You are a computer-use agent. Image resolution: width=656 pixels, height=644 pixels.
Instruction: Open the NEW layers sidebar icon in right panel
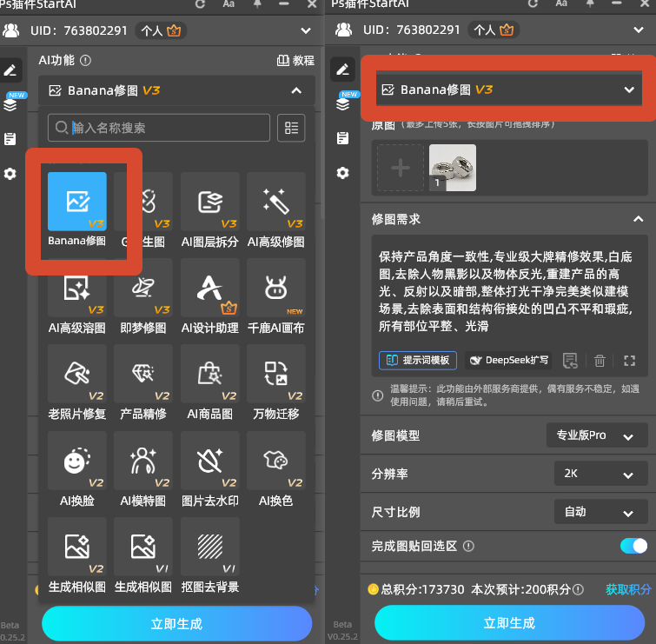(x=343, y=103)
